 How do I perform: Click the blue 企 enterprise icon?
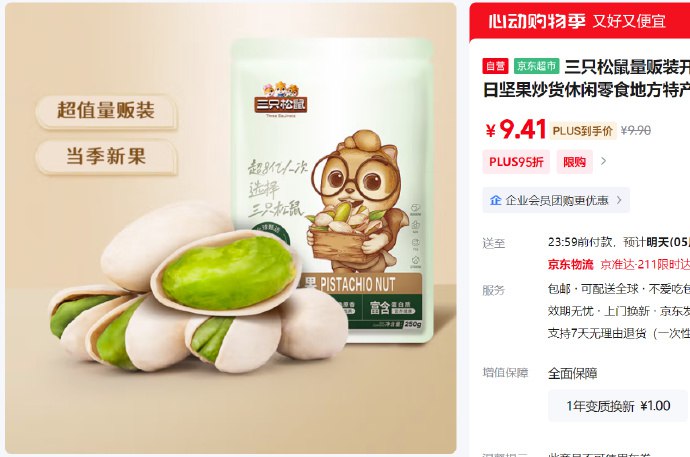click(495, 200)
